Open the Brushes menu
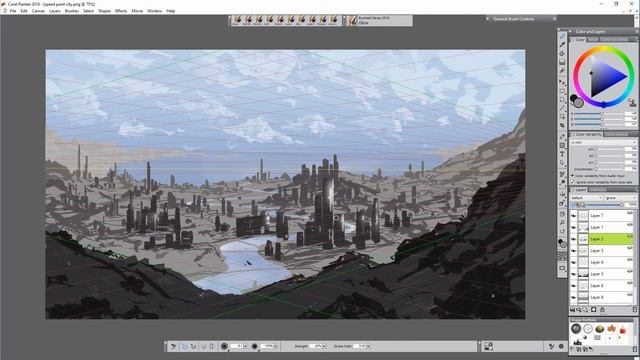 (72, 11)
